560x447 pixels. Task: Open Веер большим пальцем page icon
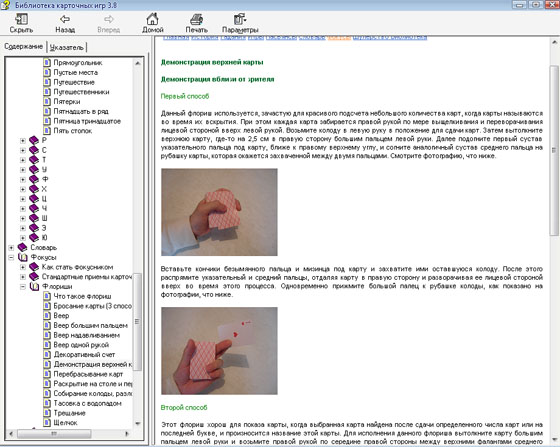tap(47, 326)
